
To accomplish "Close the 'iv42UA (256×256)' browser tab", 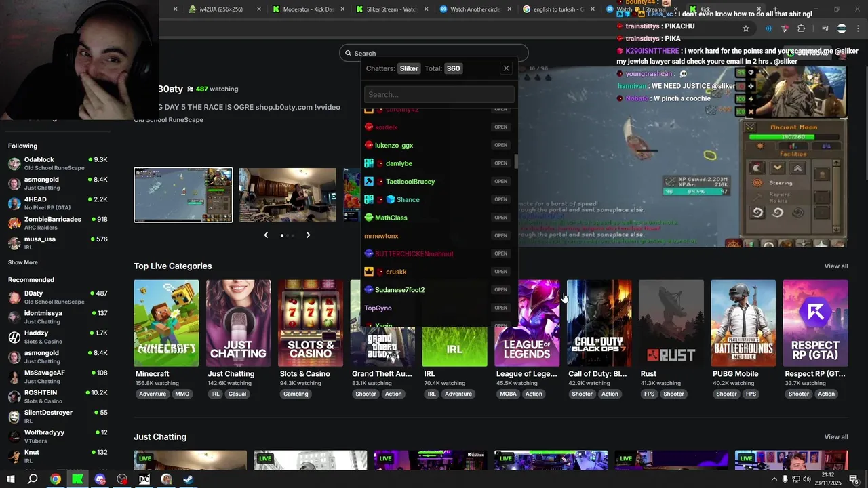I will tap(259, 9).
